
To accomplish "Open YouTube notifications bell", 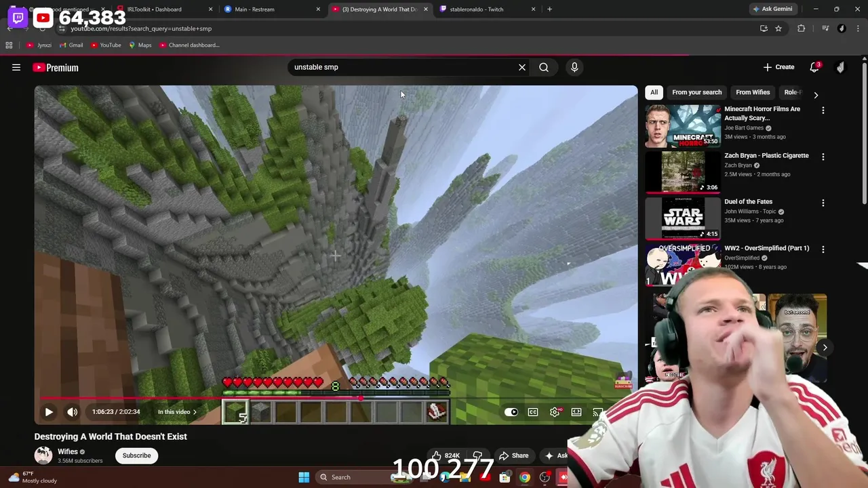I will (x=815, y=67).
